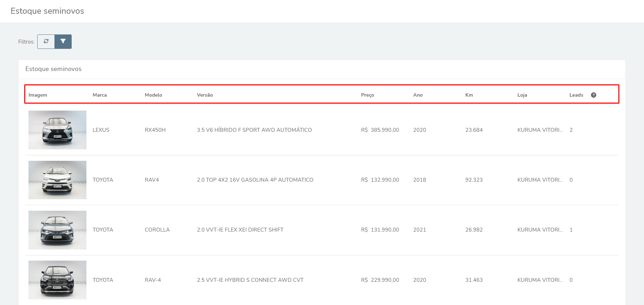The image size is (644, 305).
Task: Sort by the Modelo column header
Action: (154, 95)
